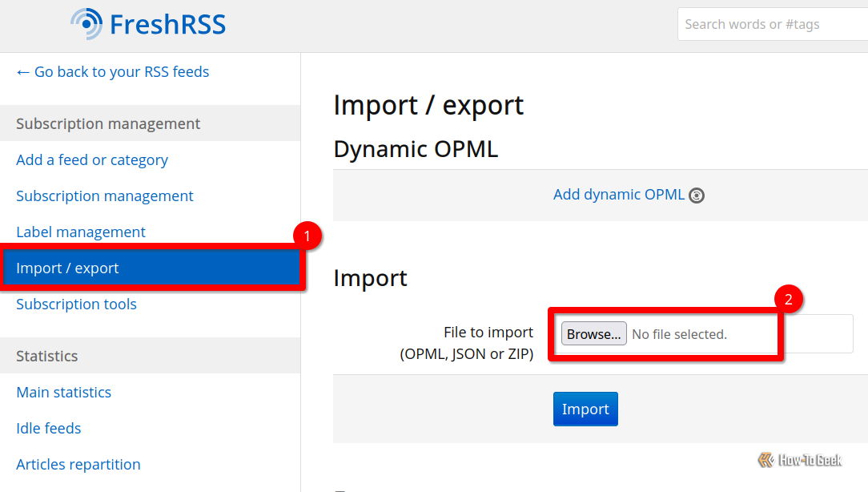View the "Main statistics" page
Viewport: 868px width, 492px height.
(63, 392)
